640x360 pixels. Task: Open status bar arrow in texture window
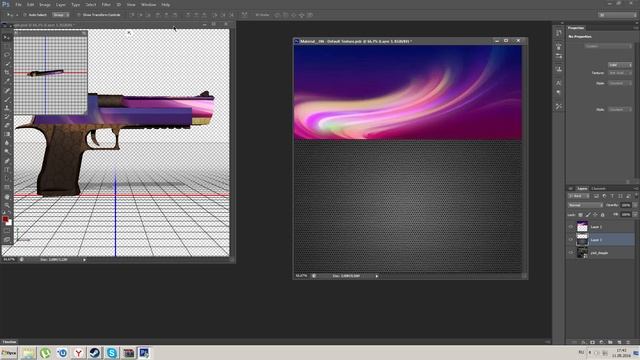(x=377, y=276)
